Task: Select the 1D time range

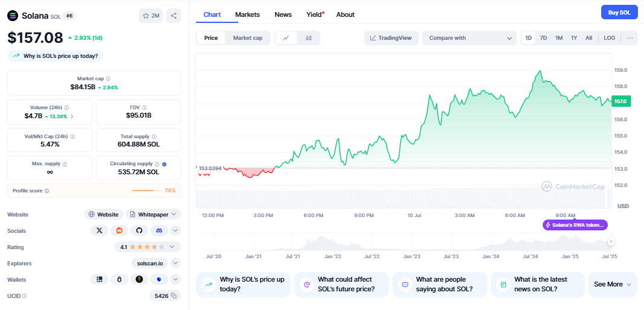Action: [529, 38]
